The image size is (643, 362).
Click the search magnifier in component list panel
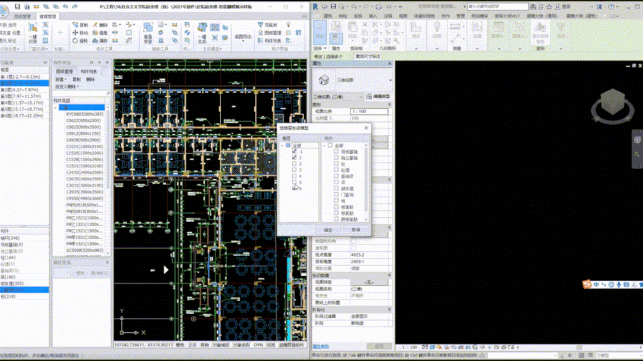point(108,93)
